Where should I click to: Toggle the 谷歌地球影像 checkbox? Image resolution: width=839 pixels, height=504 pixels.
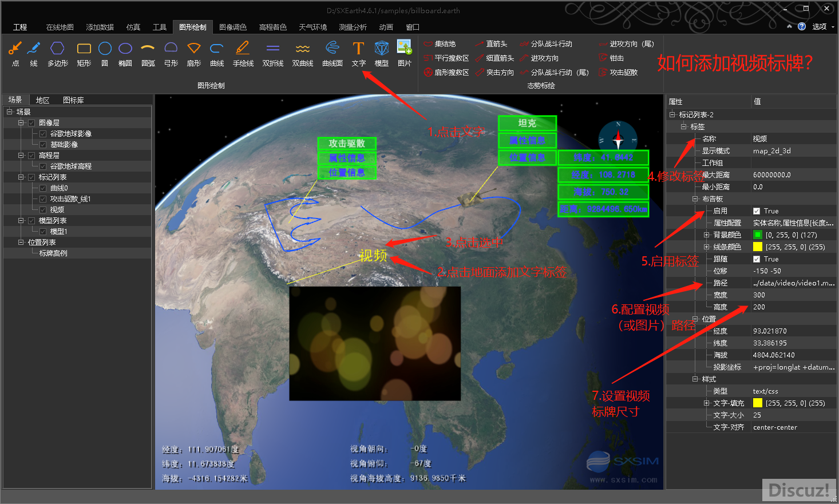(43, 134)
